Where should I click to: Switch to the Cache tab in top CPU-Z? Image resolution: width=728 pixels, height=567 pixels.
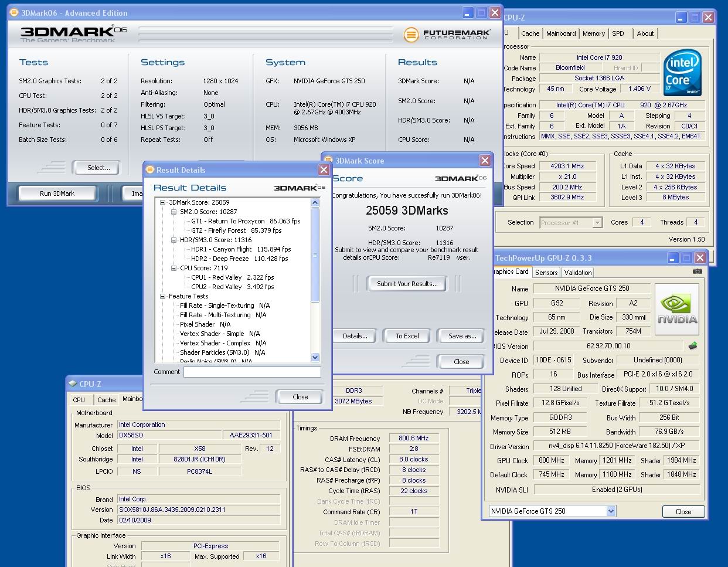tap(530, 33)
